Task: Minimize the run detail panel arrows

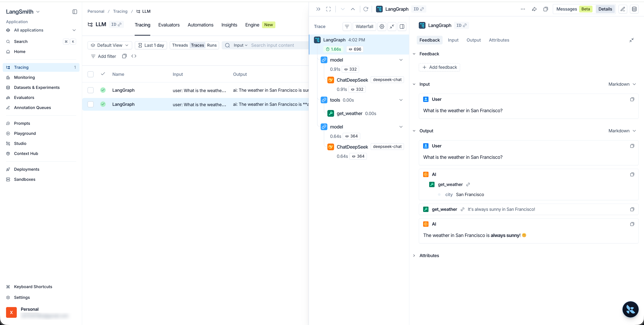Action: [631, 40]
